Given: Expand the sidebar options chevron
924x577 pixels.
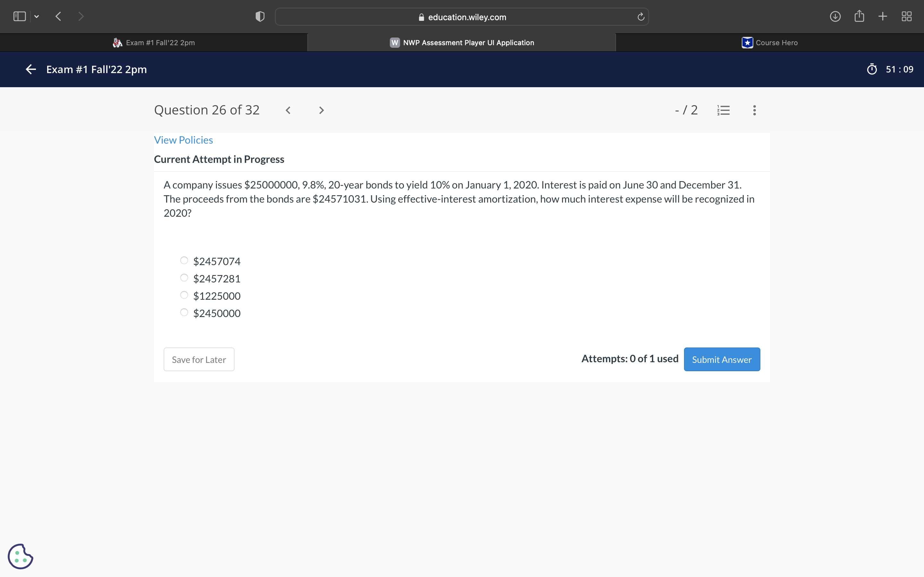Looking at the screenshot, I should point(37,16).
